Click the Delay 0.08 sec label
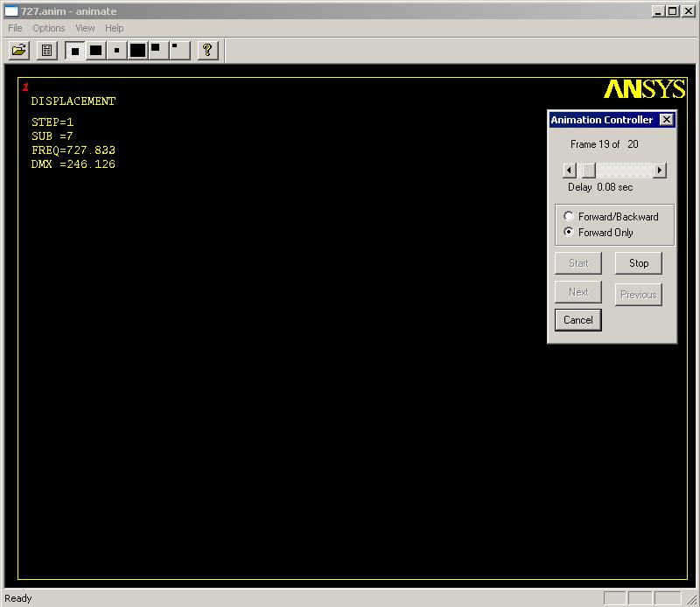Screen dimensions: 700x607 [600, 187]
